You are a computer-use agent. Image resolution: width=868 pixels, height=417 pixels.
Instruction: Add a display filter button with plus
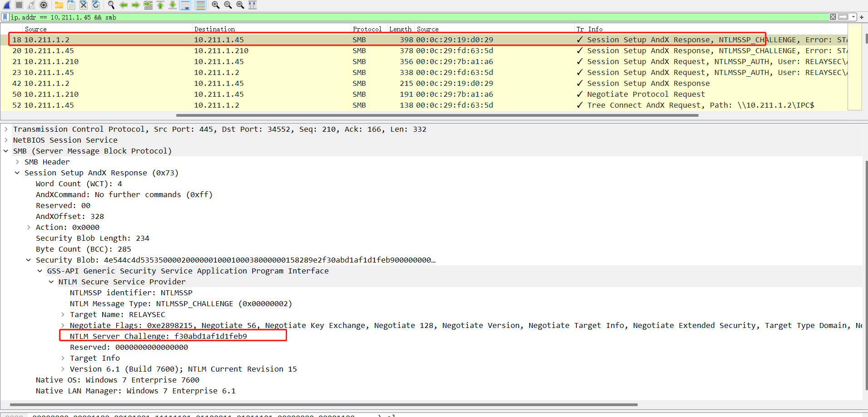click(862, 17)
